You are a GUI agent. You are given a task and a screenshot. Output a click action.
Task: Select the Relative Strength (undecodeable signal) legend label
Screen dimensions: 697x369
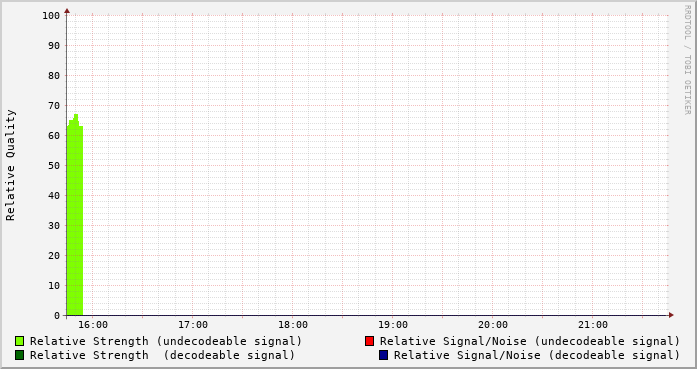pos(166,341)
